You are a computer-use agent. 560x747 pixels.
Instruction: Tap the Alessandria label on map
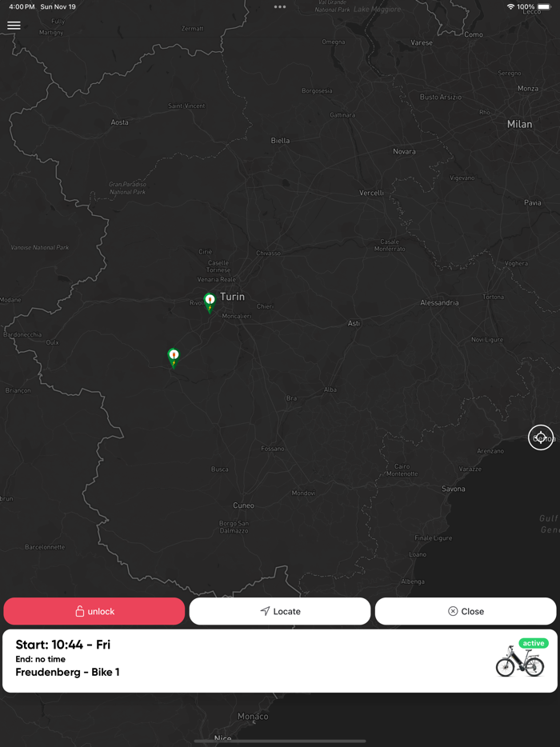pos(439,302)
